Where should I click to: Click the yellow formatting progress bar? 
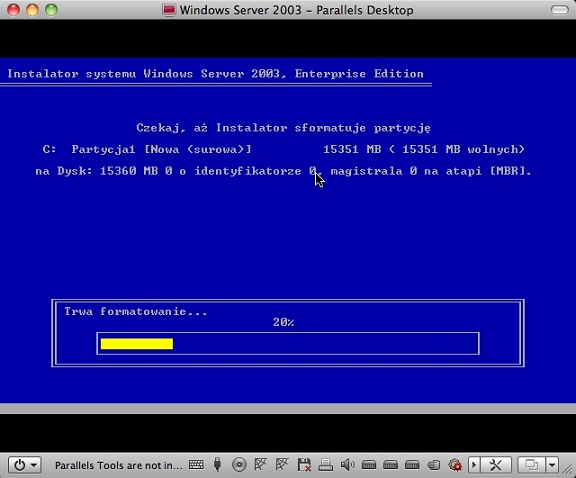(137, 344)
